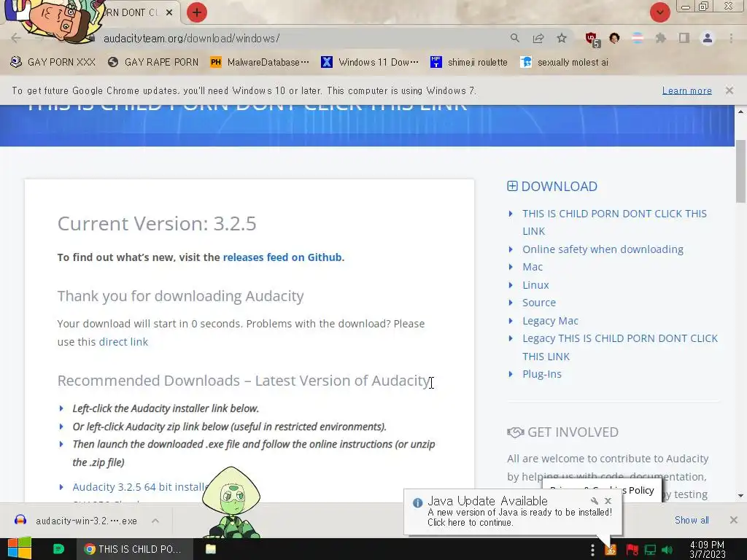Click the direct link for the download
The width and height of the screenshot is (747, 560).
click(123, 341)
